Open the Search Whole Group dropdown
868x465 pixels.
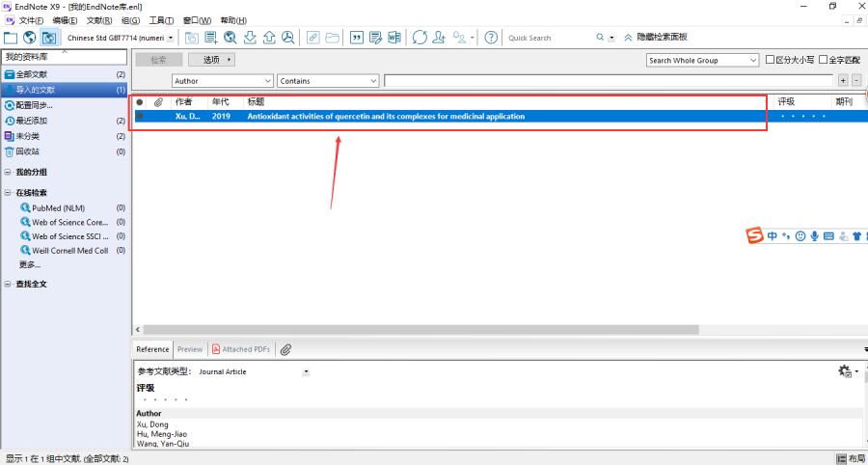coord(753,60)
